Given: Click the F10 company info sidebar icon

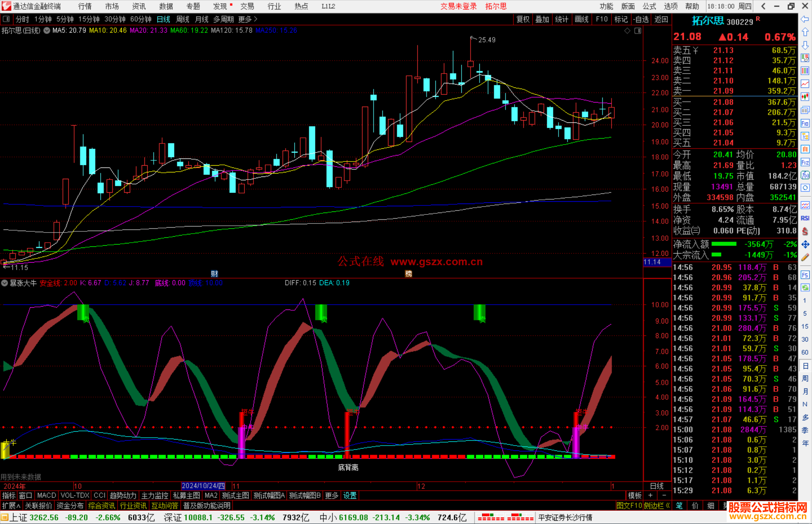Looking at the screenshot, I should click(805, 123).
